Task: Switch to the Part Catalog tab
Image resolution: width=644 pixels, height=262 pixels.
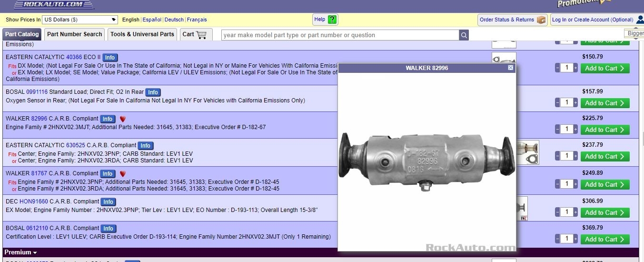Action: [22, 34]
